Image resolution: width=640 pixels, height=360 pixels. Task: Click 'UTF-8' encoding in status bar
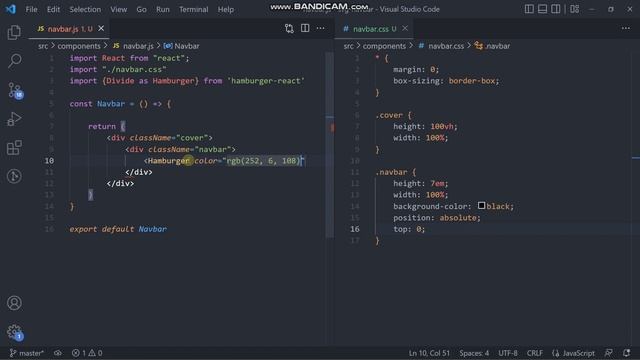(x=508, y=353)
